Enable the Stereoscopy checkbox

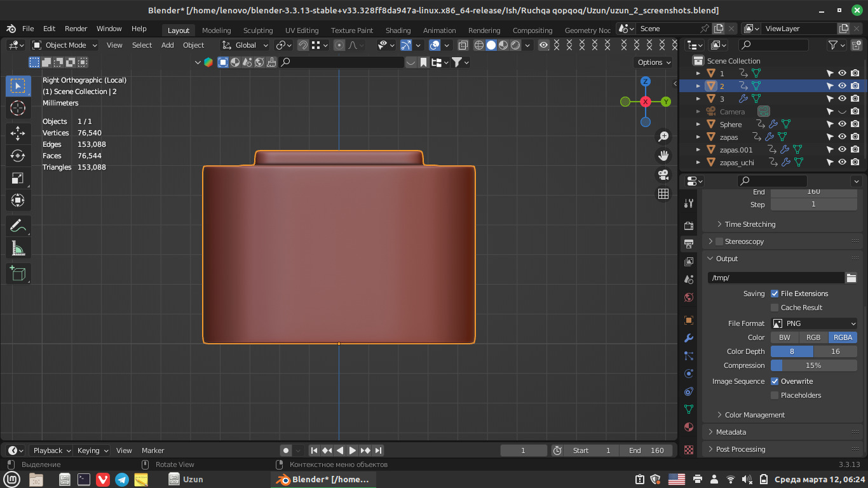tap(719, 241)
